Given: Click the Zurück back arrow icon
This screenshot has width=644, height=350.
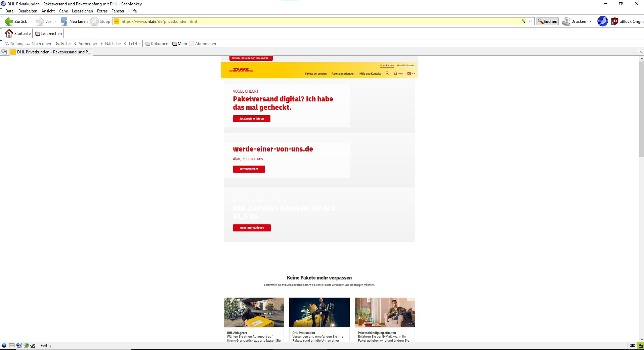Looking at the screenshot, I should click(x=9, y=21).
